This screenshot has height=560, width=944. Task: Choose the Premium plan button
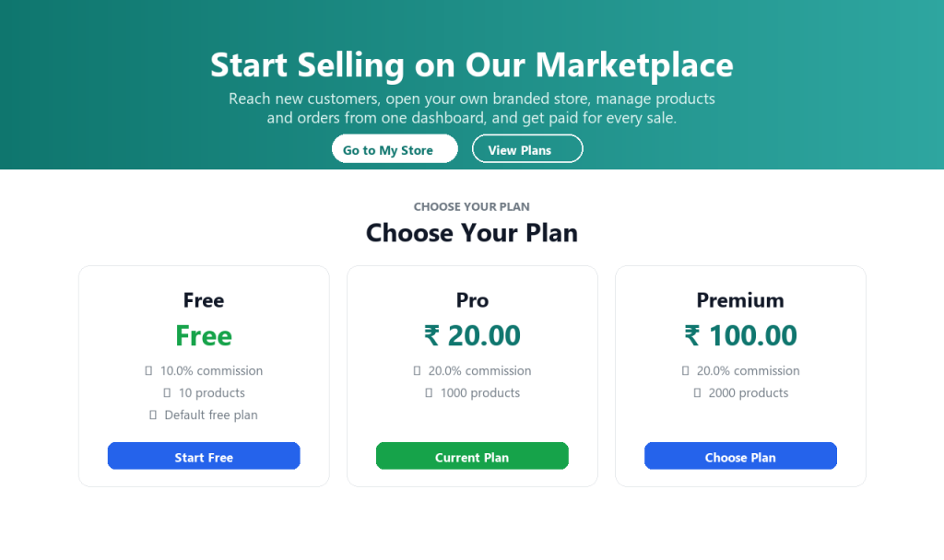(740, 456)
